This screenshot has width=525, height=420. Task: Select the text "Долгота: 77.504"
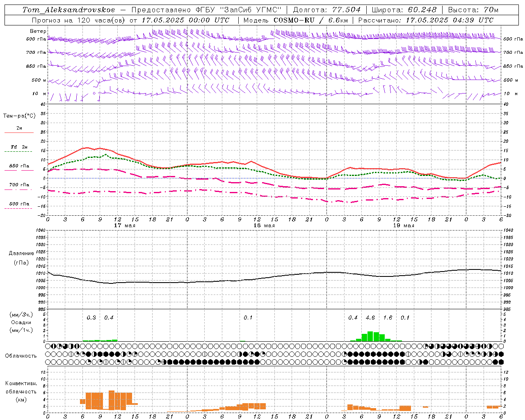click(327, 10)
